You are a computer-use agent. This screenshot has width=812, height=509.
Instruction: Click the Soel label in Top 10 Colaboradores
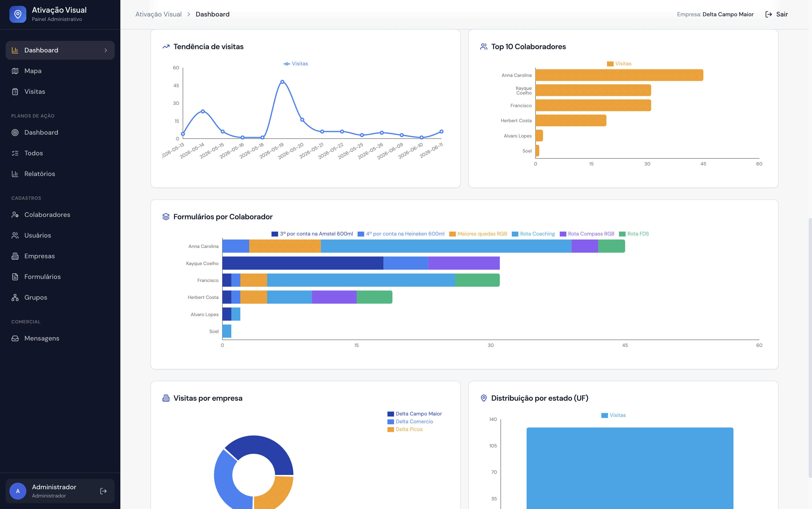[x=527, y=151]
